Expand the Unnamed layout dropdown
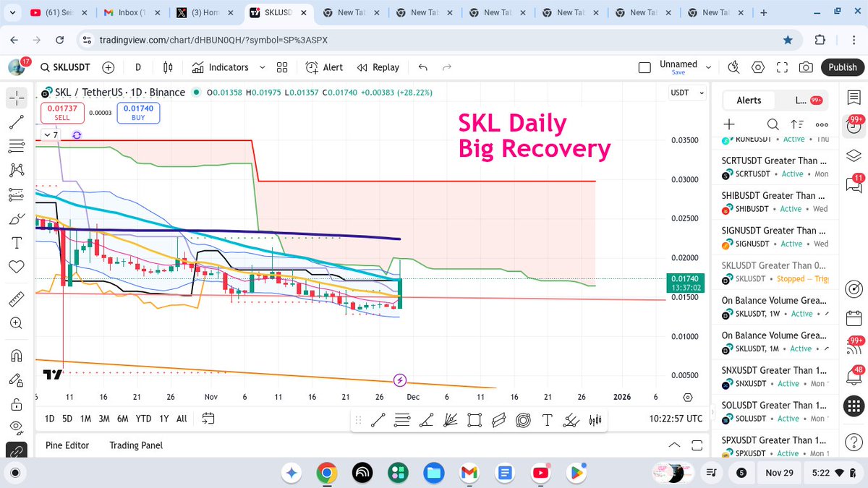 click(708, 67)
